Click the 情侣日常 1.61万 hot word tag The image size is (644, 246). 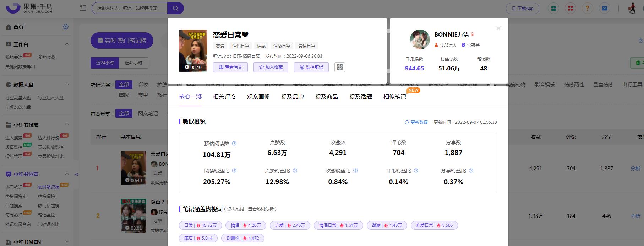click(338, 225)
